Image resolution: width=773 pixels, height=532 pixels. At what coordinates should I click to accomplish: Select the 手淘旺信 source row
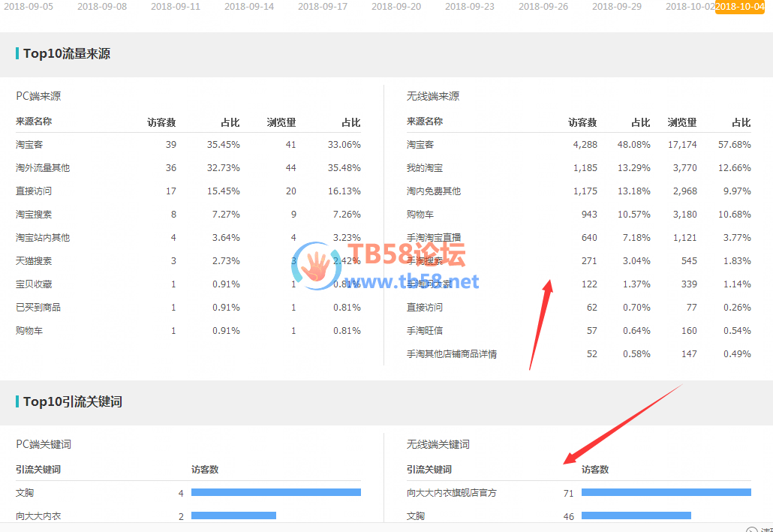(425, 331)
